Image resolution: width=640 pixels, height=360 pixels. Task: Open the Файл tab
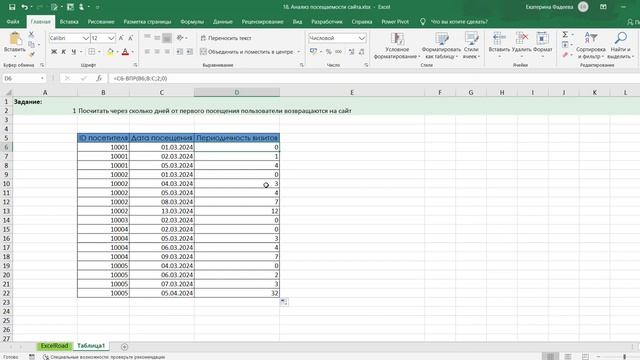pos(13,22)
